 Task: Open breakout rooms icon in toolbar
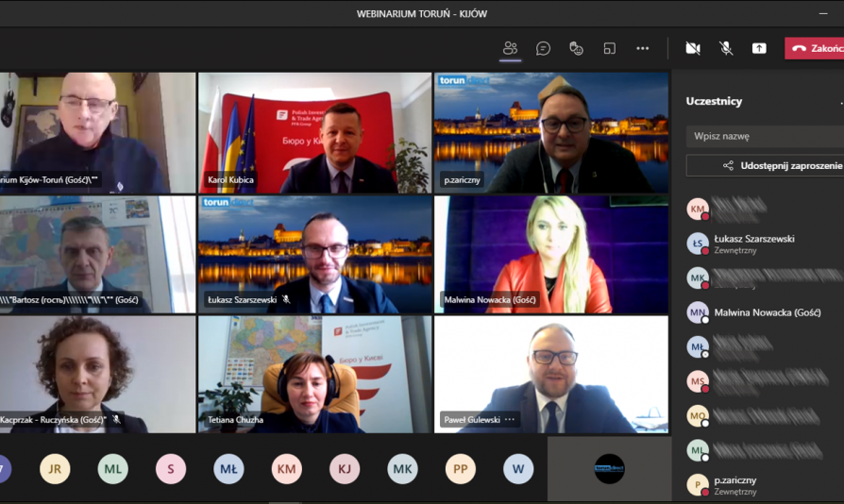(x=609, y=48)
